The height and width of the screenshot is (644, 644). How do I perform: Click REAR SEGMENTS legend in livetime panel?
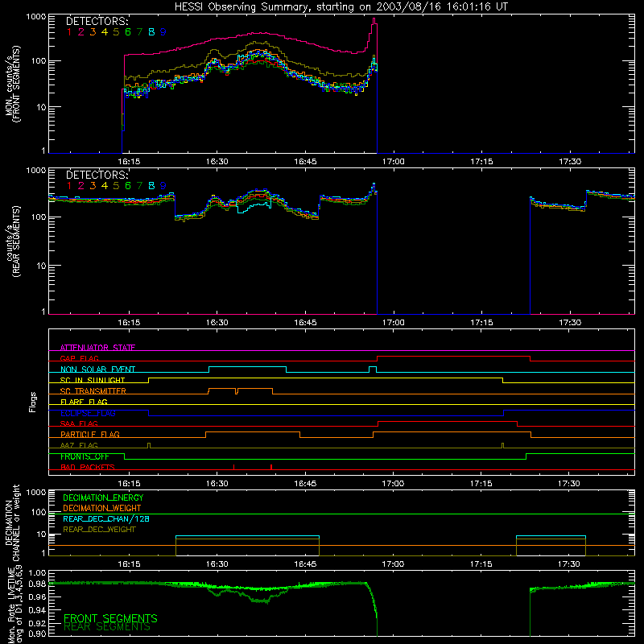107,627
